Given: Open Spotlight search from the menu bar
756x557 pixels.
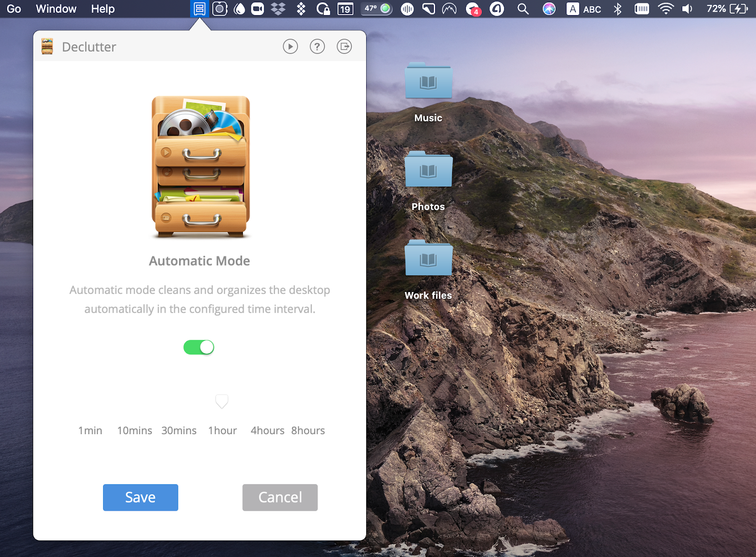Looking at the screenshot, I should point(522,9).
